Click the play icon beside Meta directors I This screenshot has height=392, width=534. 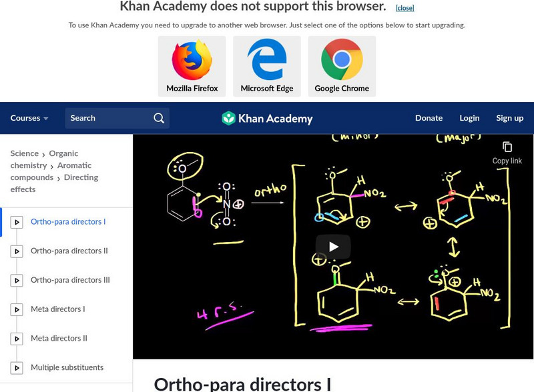16,309
